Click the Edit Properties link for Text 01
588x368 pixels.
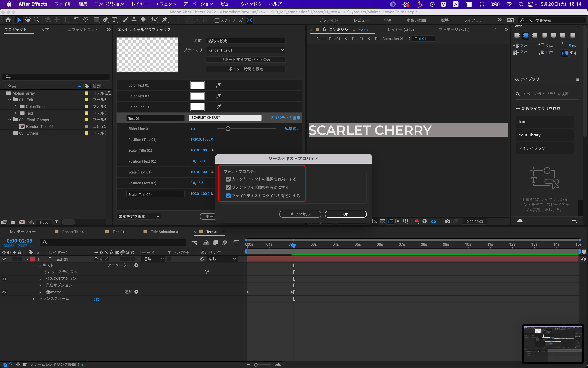pyautogui.click(x=285, y=118)
